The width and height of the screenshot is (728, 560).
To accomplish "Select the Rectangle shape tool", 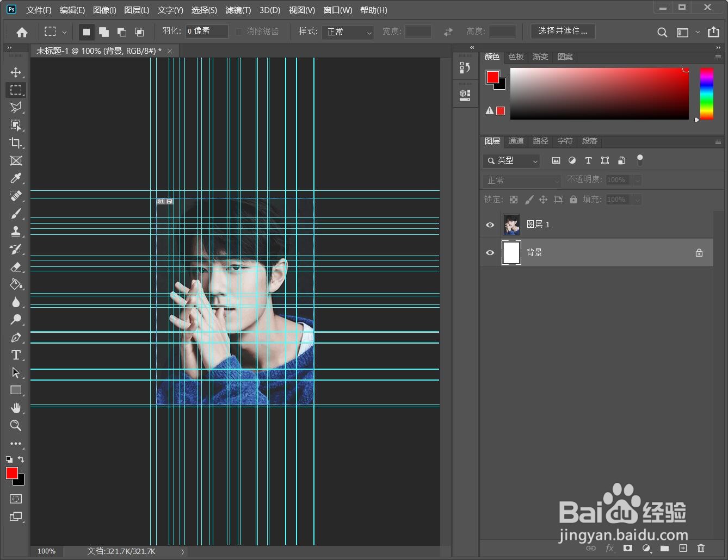I will (x=16, y=390).
